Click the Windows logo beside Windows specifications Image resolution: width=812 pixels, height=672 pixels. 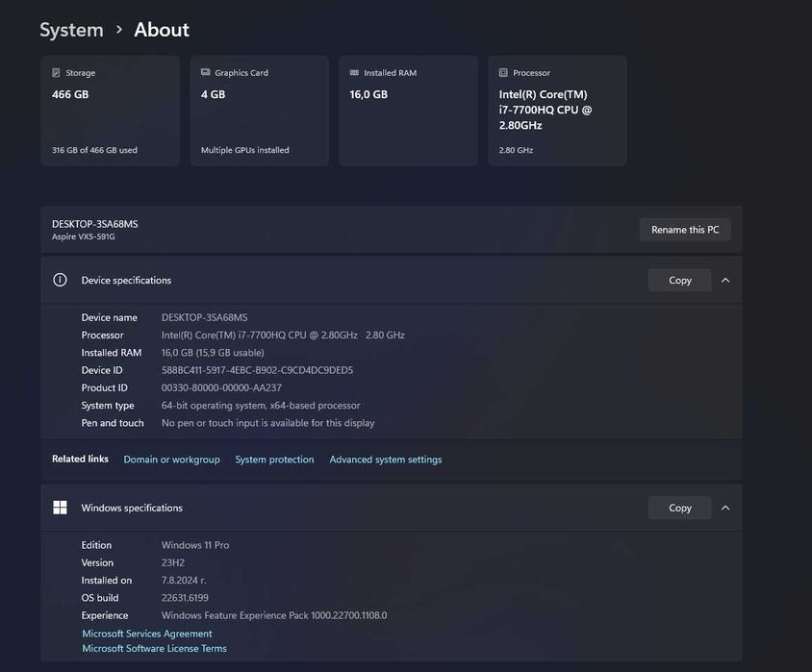click(60, 508)
